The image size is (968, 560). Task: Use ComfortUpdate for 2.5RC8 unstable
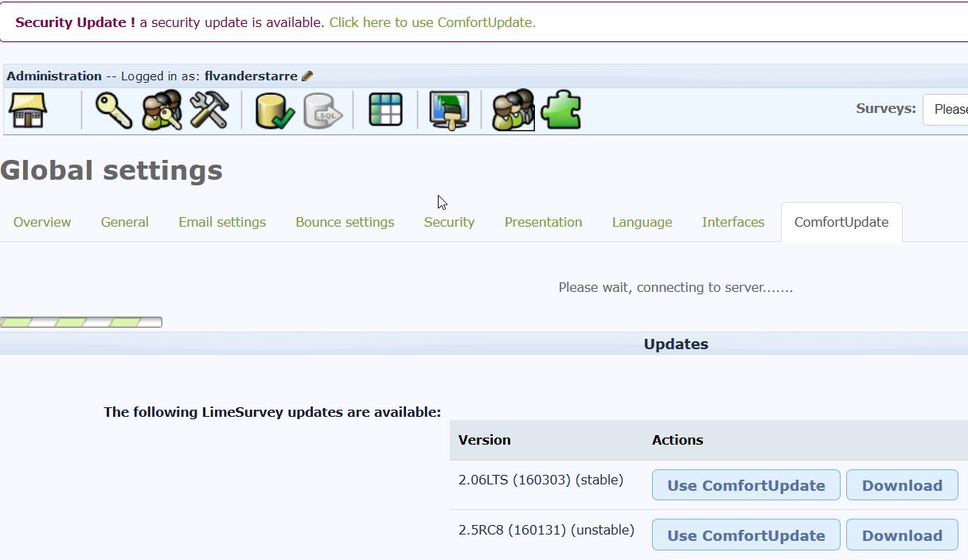pyautogui.click(x=746, y=535)
